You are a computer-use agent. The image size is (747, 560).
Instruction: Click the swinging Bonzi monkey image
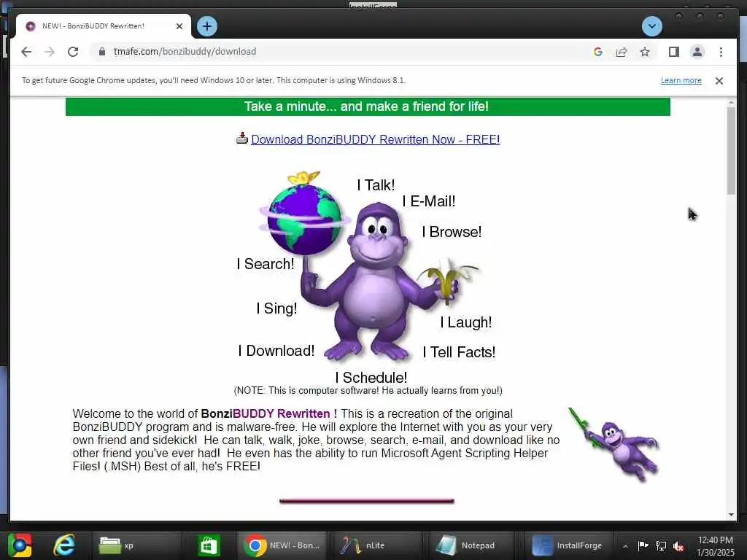pos(614,444)
